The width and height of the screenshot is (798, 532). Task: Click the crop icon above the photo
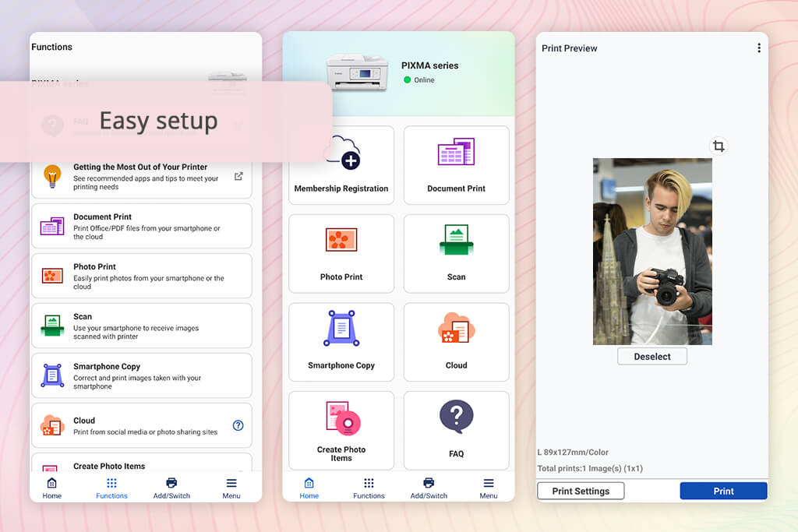[718, 146]
